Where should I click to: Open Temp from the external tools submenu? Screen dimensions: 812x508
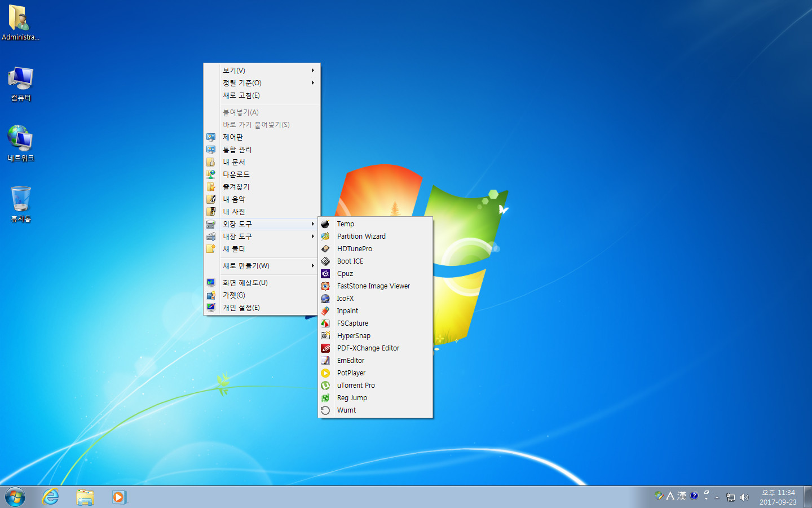point(376,224)
